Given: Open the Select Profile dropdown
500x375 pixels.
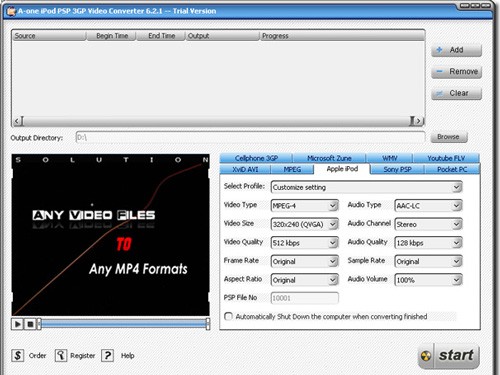Looking at the screenshot, I should [x=367, y=187].
